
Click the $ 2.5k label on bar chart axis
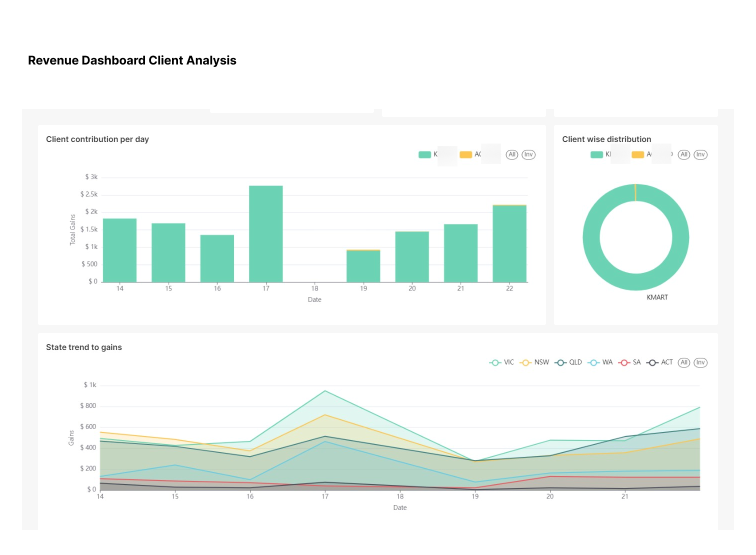pyautogui.click(x=89, y=194)
